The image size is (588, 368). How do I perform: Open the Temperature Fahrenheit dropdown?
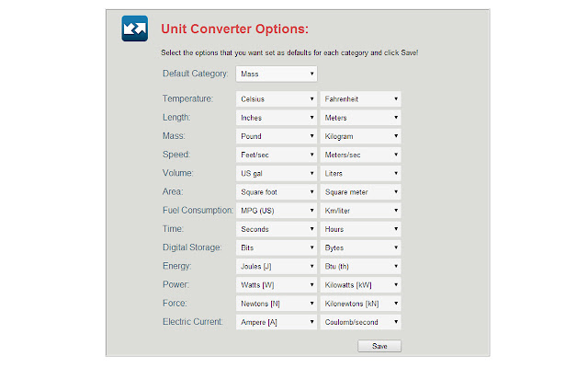click(360, 99)
